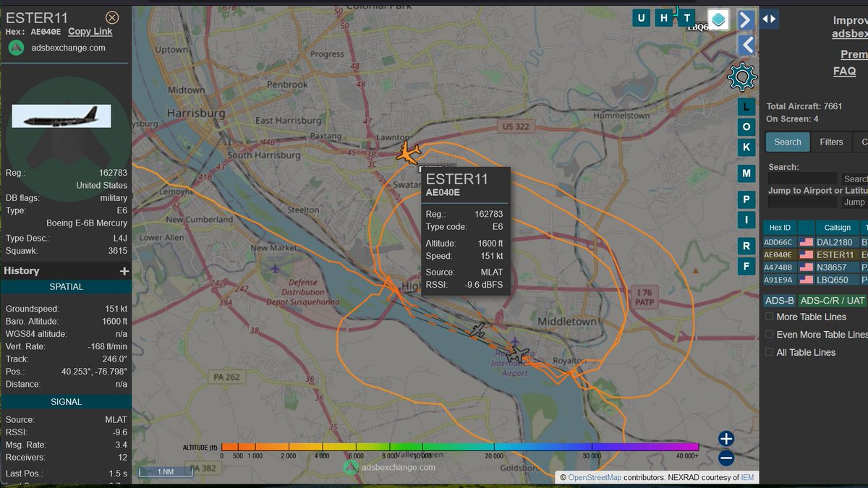The height and width of the screenshot is (488, 868).
Task: Toggle the L map option button
Action: click(x=746, y=108)
